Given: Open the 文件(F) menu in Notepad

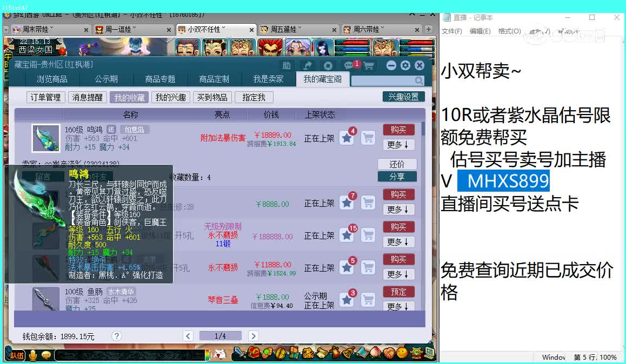Looking at the screenshot, I should coord(453,31).
